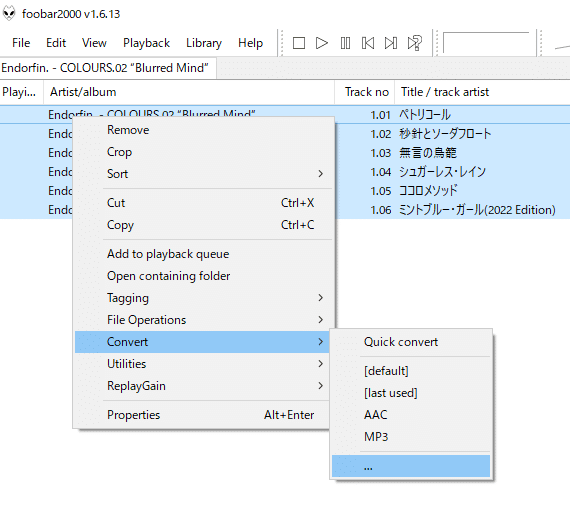Skip to the next track
This screenshot has width=570, height=515.
tap(391, 43)
